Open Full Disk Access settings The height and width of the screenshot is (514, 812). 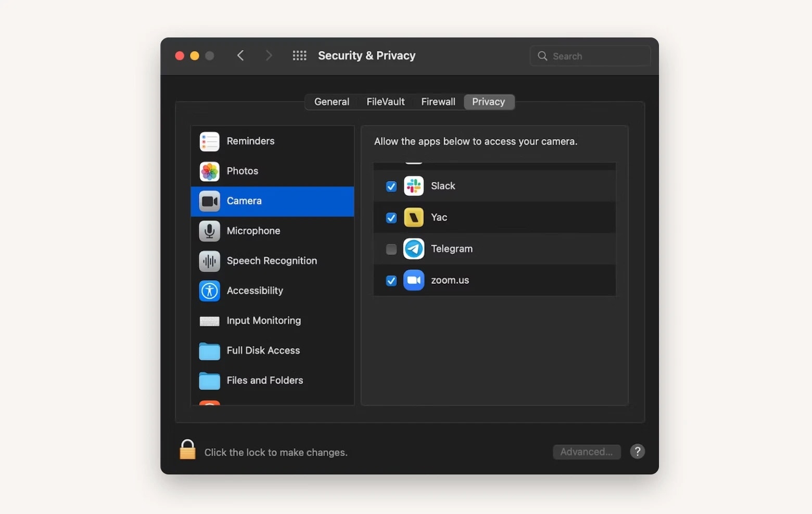click(273, 351)
